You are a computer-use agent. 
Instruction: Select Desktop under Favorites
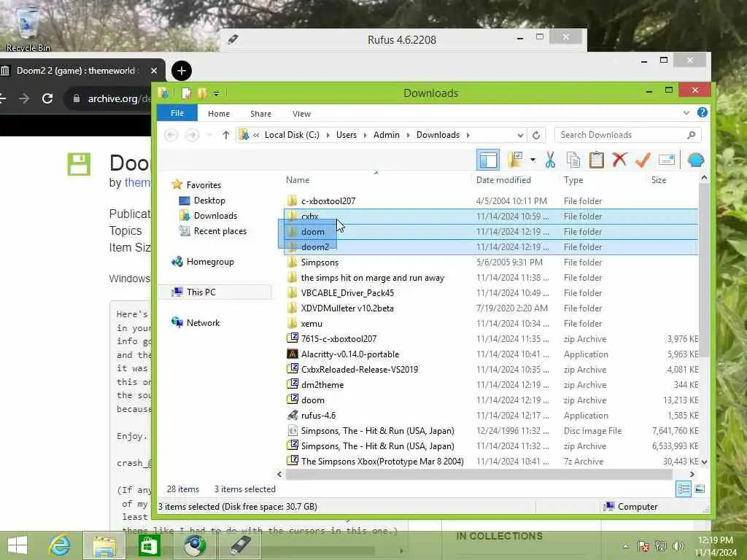click(209, 201)
